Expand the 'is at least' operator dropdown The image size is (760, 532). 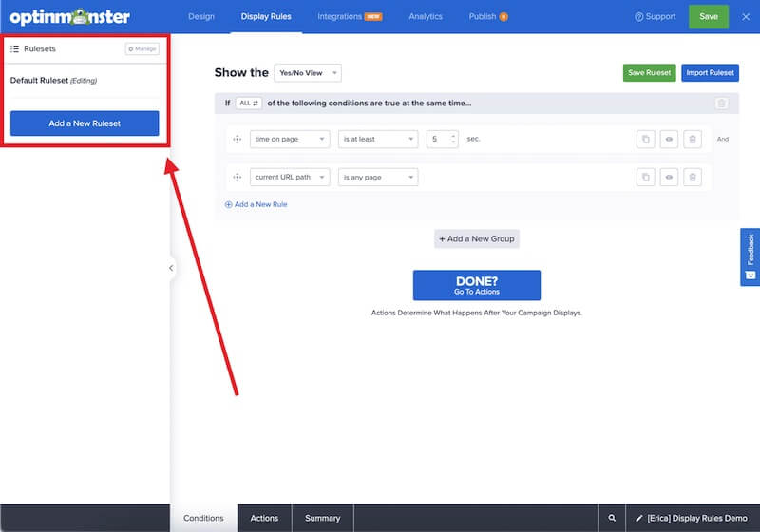(378, 140)
